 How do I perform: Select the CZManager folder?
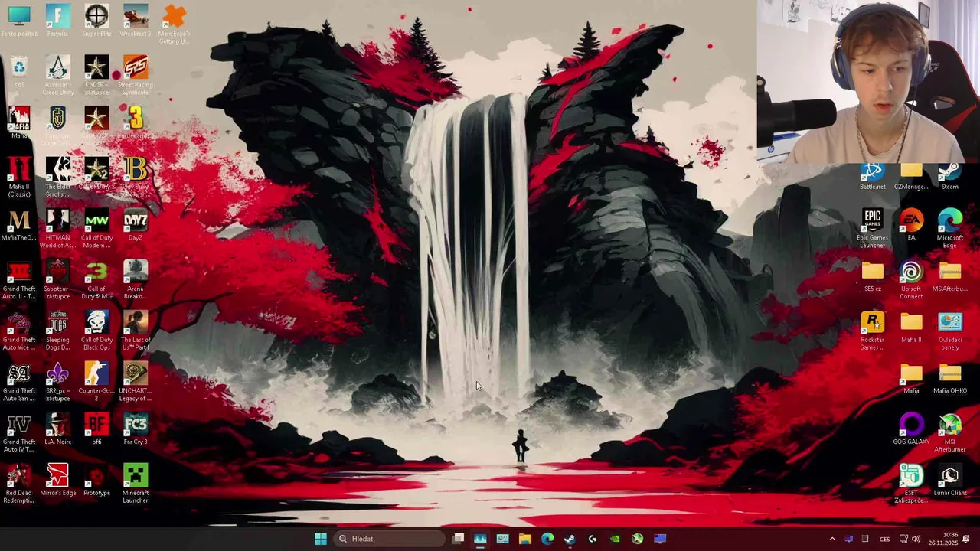(911, 177)
